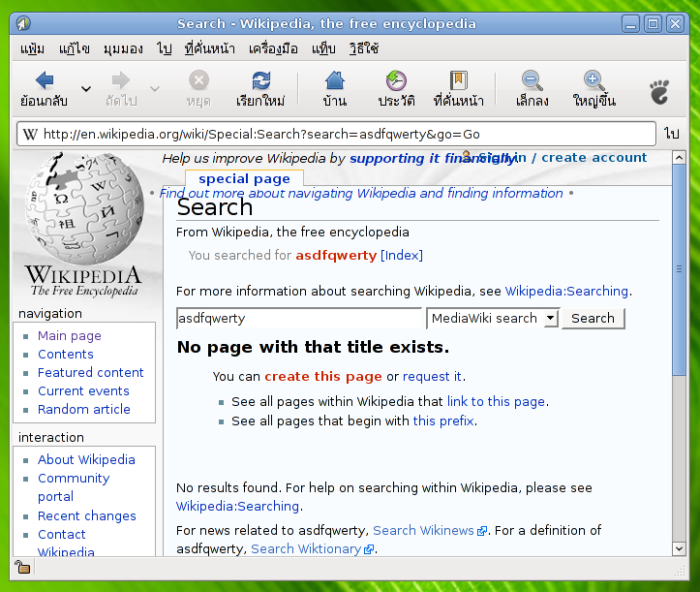700x592 pixels.
Task: Open the ที่คั่นหน้า bookmarks menu
Action: pyautogui.click(x=210, y=48)
